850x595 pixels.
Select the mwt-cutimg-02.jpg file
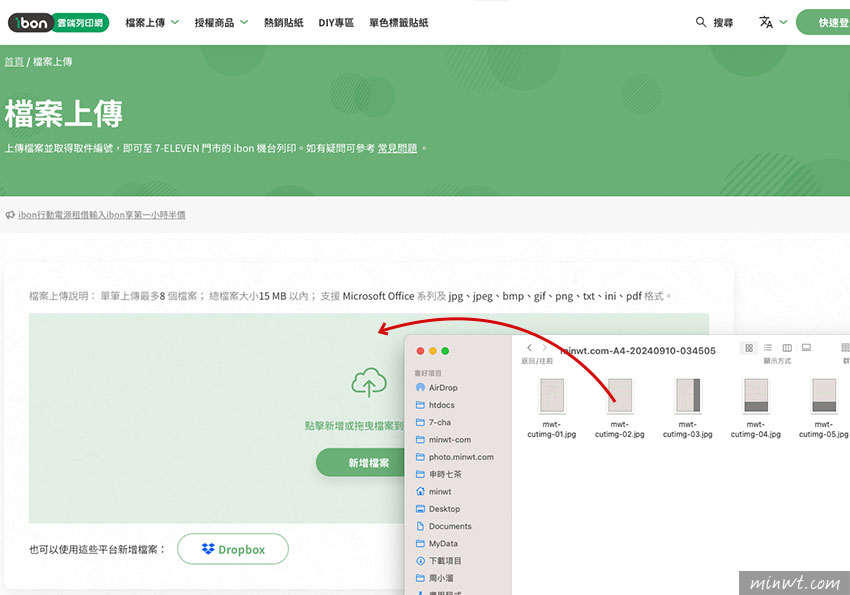620,408
